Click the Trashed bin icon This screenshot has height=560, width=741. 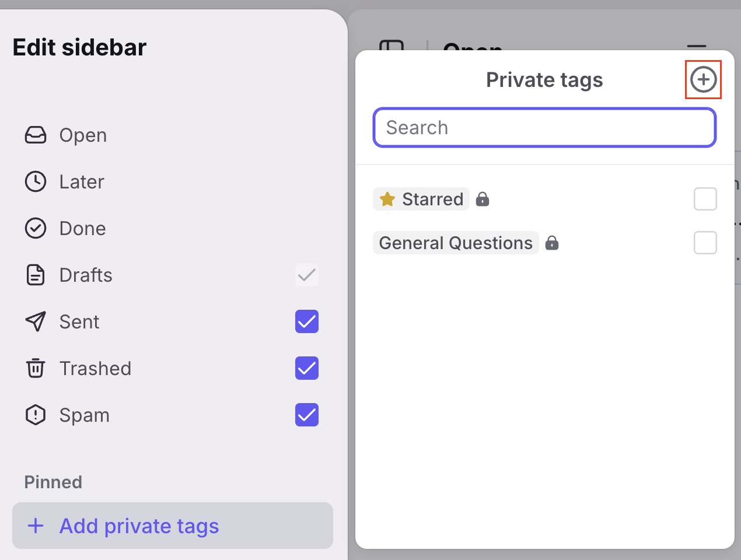point(36,368)
